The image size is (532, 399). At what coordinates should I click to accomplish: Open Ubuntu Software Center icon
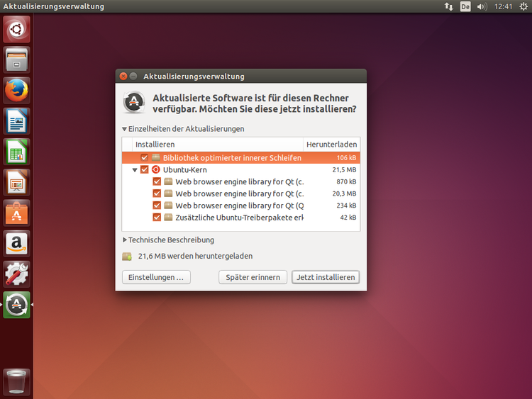[x=17, y=213]
